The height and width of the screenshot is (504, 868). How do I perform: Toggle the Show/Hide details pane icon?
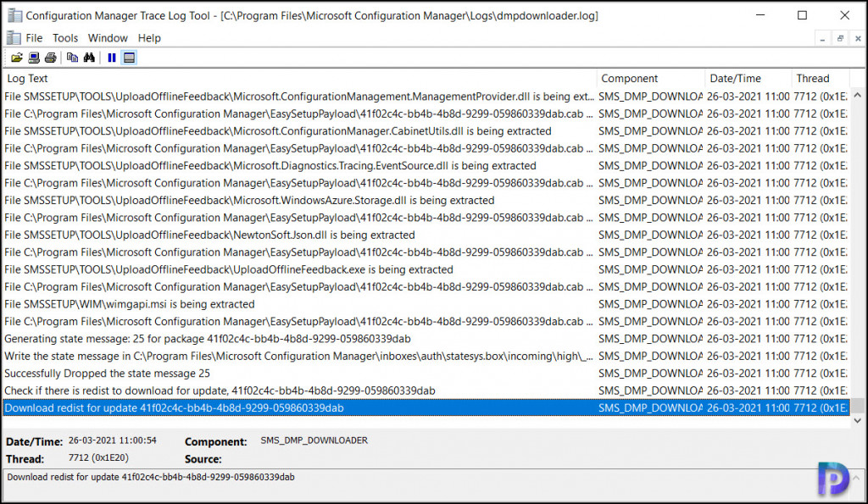pyautogui.click(x=129, y=58)
